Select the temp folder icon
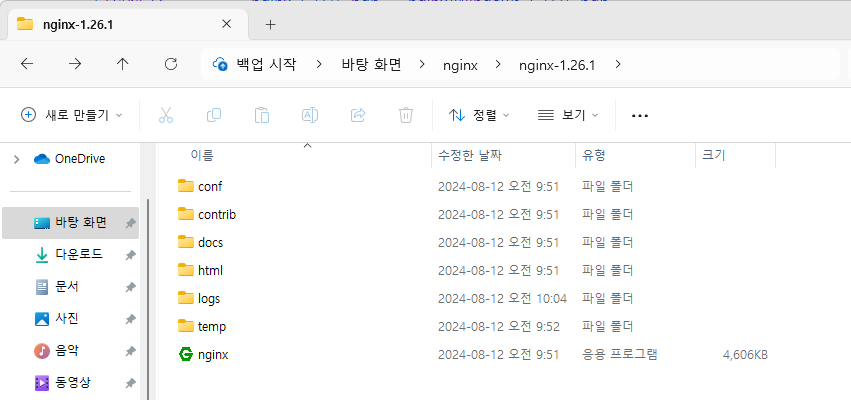 tap(186, 327)
